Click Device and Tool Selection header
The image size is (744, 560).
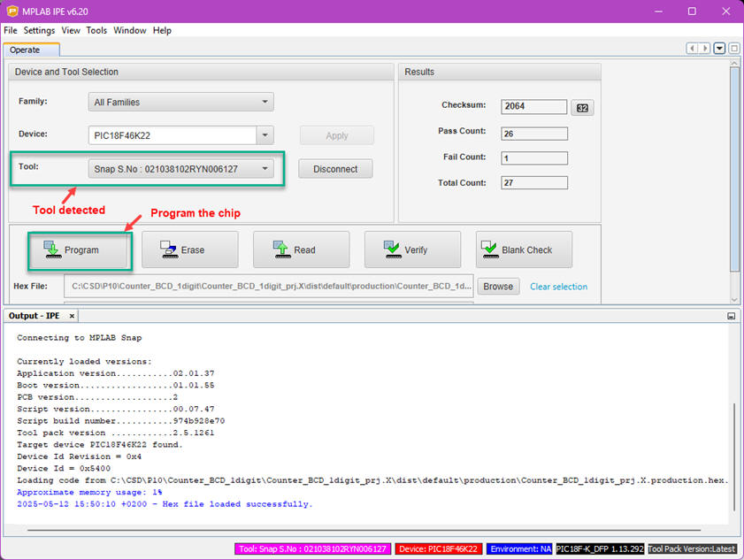pyautogui.click(x=201, y=72)
